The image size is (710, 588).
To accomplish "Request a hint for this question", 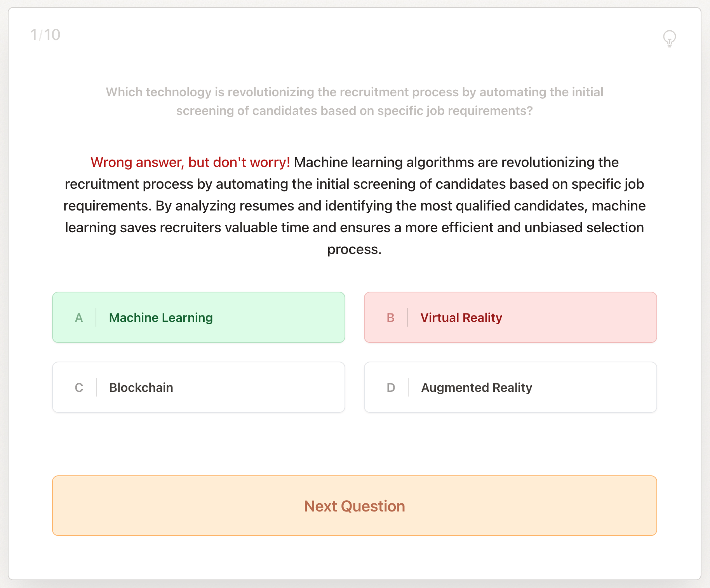I will (x=669, y=38).
